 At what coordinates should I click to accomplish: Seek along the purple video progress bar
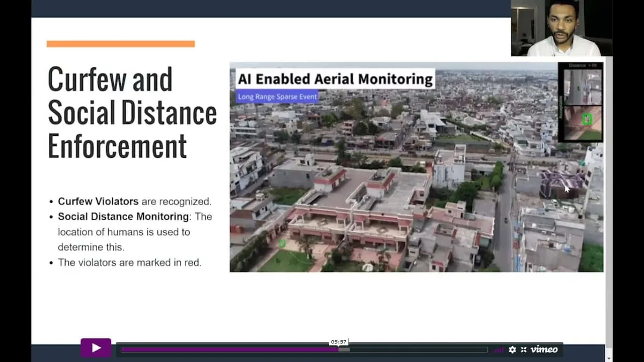click(x=304, y=349)
